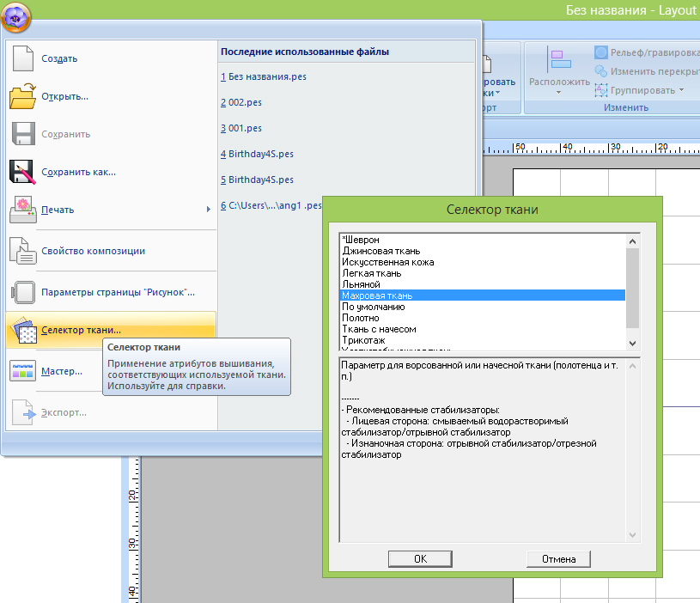Click the Arrange icon in ribbon
700x603 pixels.
point(558,60)
